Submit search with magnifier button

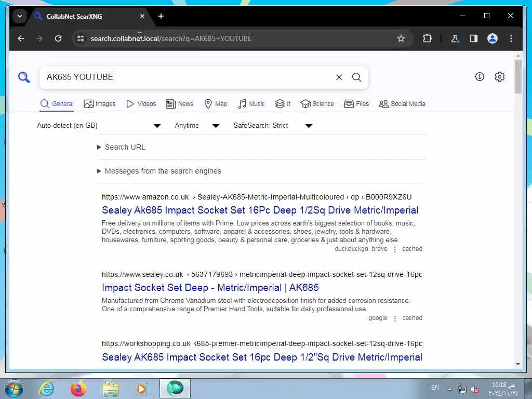coord(356,77)
